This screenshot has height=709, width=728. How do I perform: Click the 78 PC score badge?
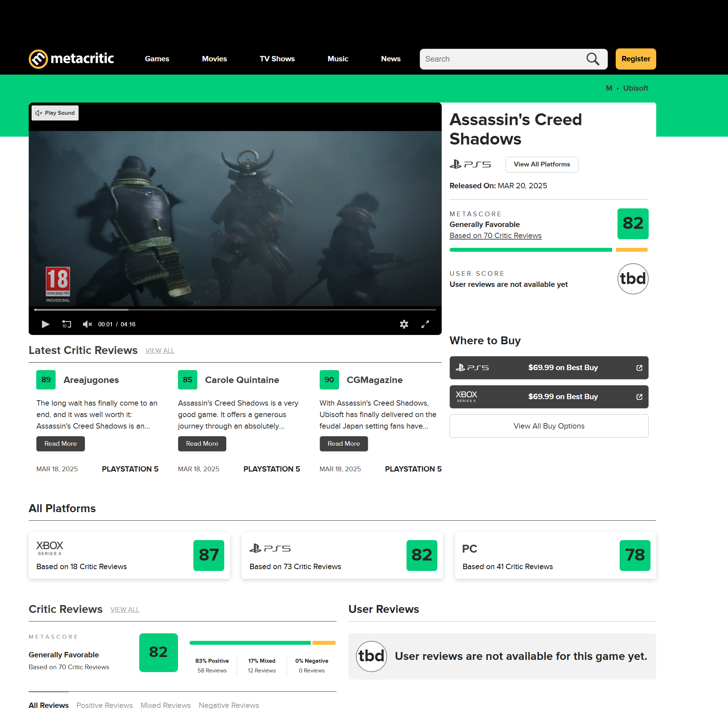click(x=635, y=555)
